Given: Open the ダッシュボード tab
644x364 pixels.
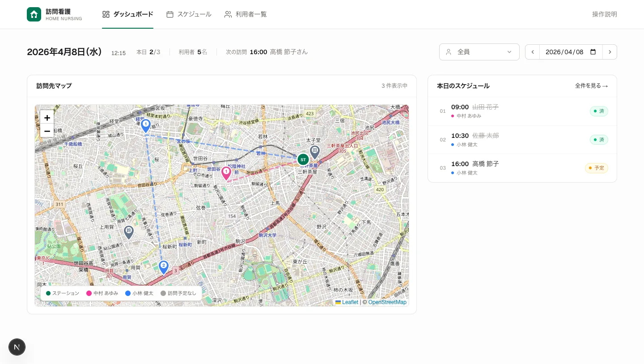Looking at the screenshot, I should coord(127,14).
